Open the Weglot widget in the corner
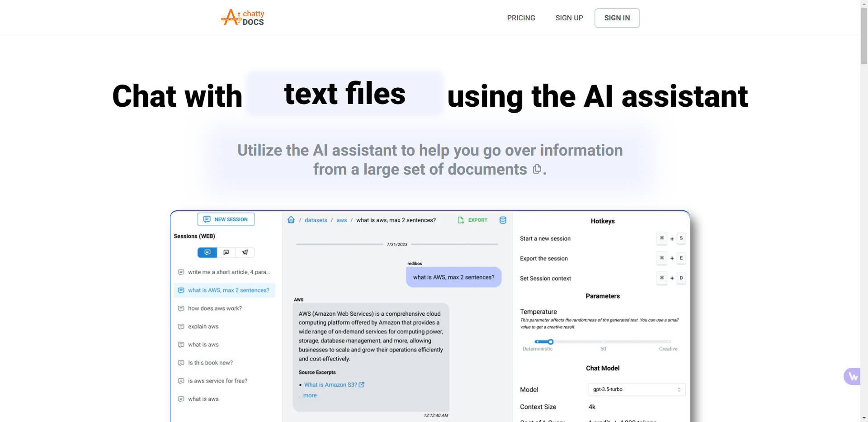This screenshot has width=868, height=422. click(x=853, y=376)
